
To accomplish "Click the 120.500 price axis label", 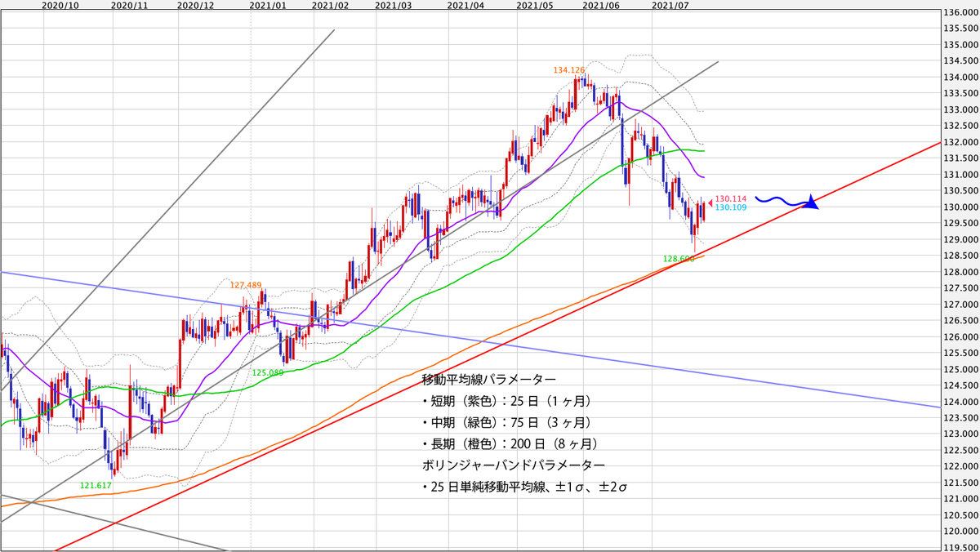I will 960,514.
